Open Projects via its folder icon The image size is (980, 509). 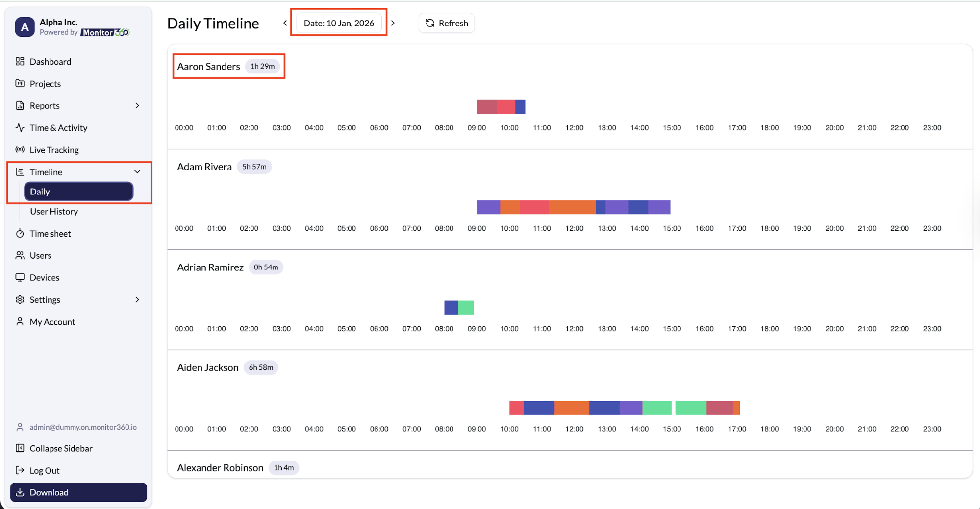[x=20, y=83]
